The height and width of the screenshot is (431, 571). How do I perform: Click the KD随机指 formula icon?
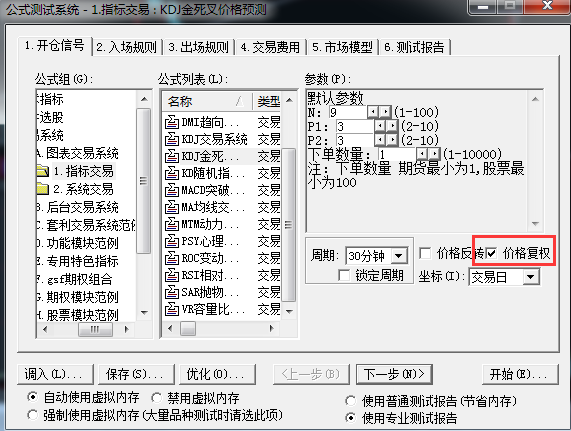(x=172, y=173)
